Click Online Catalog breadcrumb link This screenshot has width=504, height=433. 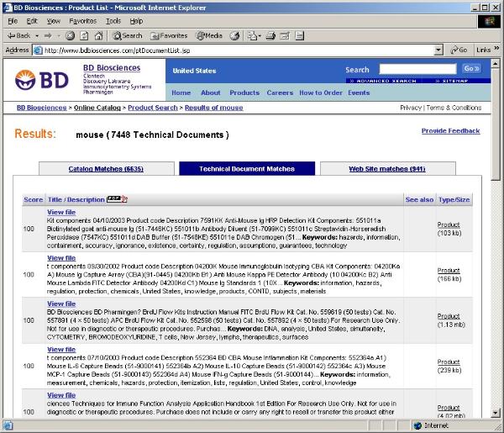[x=97, y=108]
